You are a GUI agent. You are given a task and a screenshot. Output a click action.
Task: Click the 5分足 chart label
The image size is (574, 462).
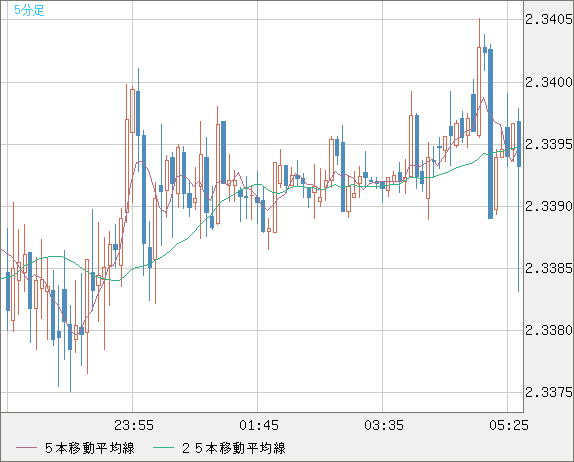[29, 10]
